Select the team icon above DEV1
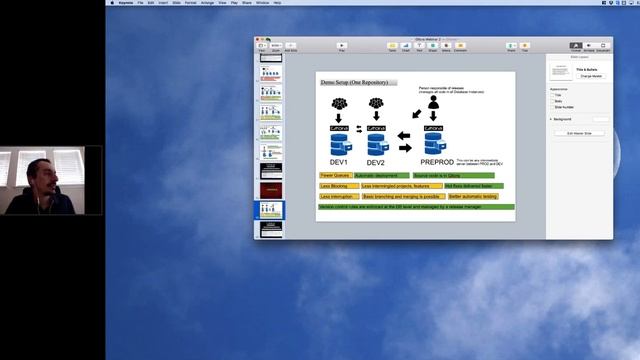Viewport: 640px width, 360px height. tap(339, 104)
